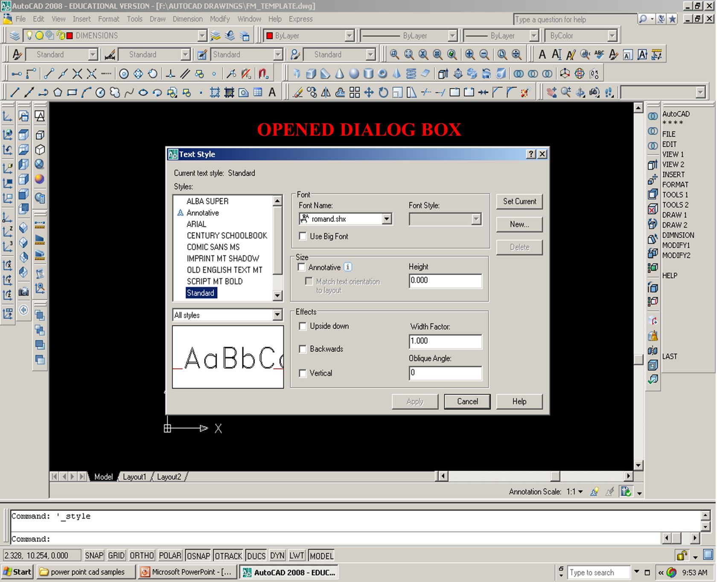Open Windows Start button
Image resolution: width=728 pixels, height=582 pixels.
tap(17, 572)
